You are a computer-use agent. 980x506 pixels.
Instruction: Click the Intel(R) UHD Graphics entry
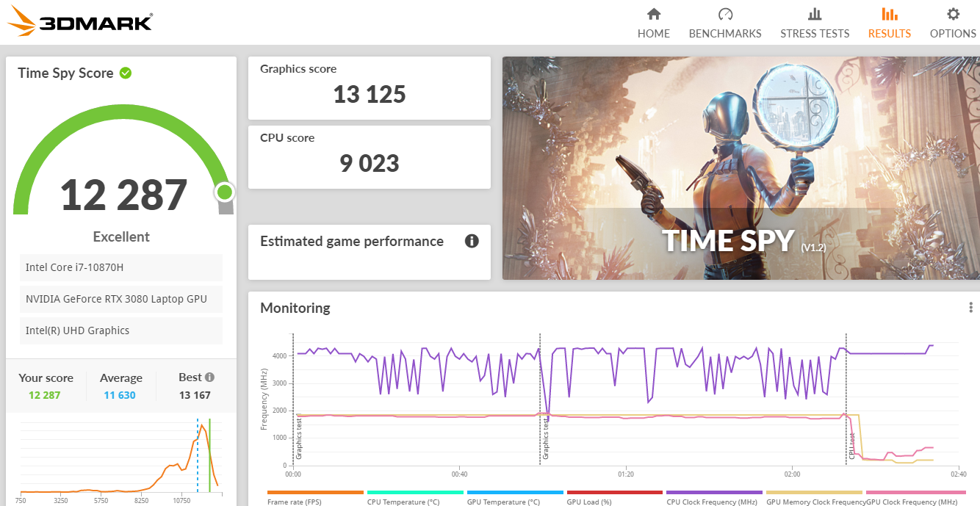pos(121,330)
